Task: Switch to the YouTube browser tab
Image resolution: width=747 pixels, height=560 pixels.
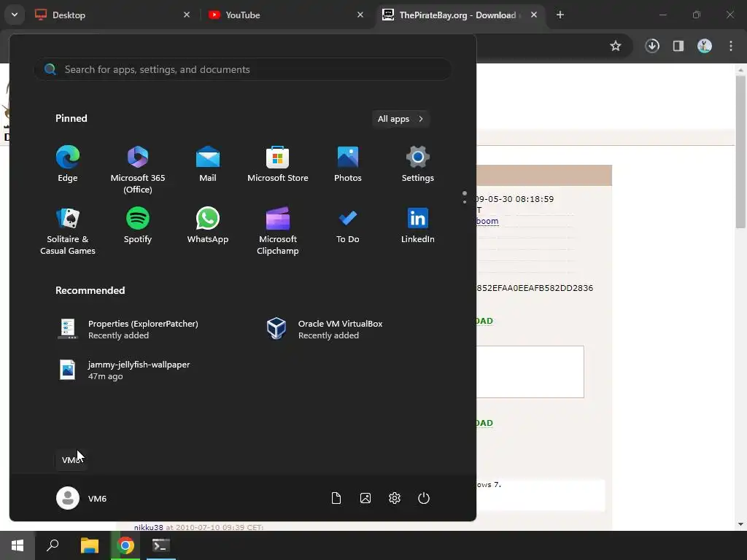Action: click(x=286, y=15)
